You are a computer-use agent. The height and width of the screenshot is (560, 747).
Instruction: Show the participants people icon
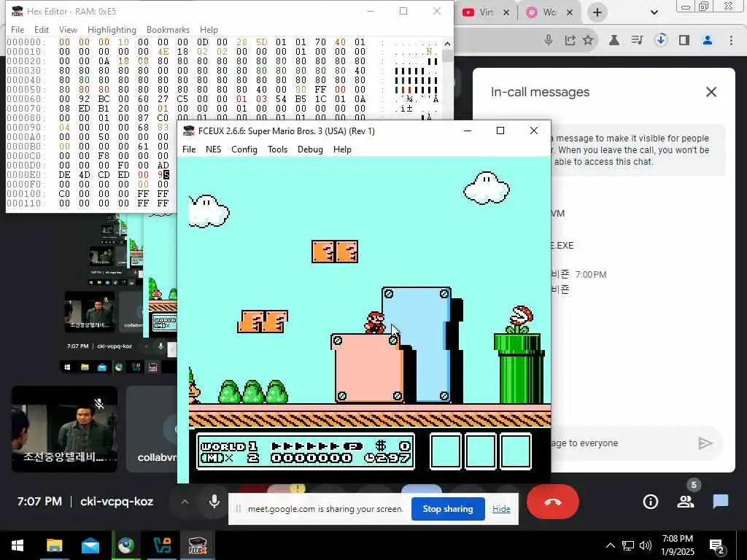pos(686,502)
